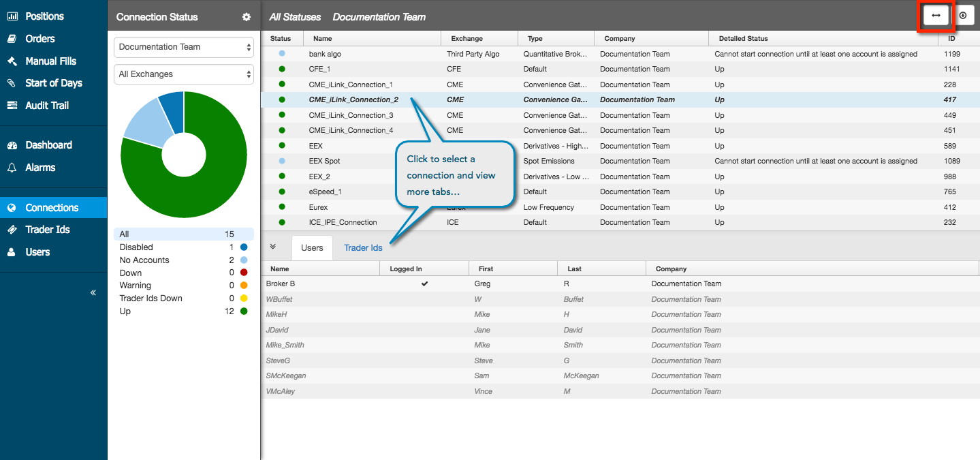Select user Mike_Smith in users list

(620, 345)
